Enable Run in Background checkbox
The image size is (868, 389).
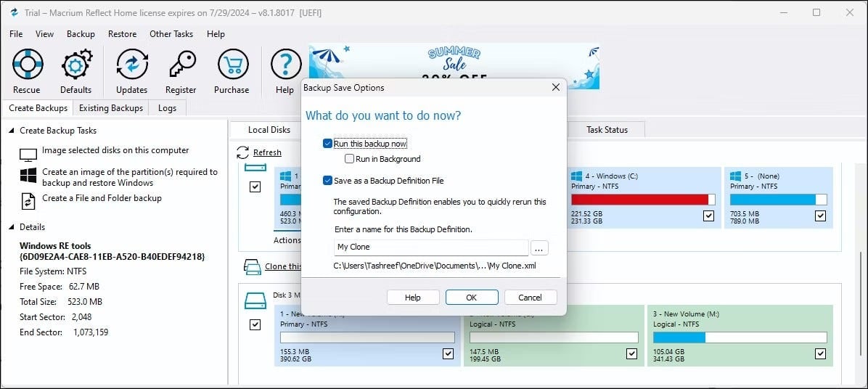tap(349, 159)
